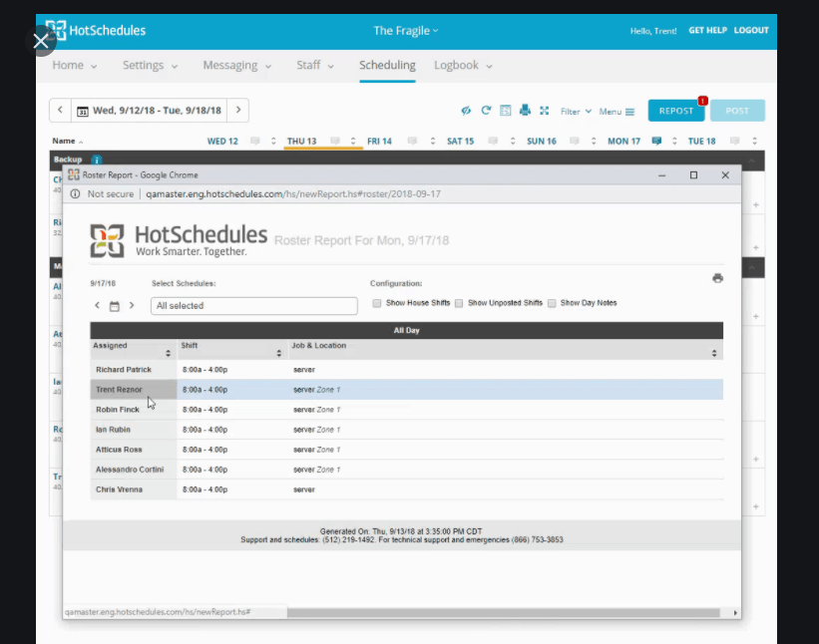Image resolution: width=819 pixels, height=644 pixels.
Task: Click the note icon for TUE 18
Action: pyautogui.click(x=735, y=141)
